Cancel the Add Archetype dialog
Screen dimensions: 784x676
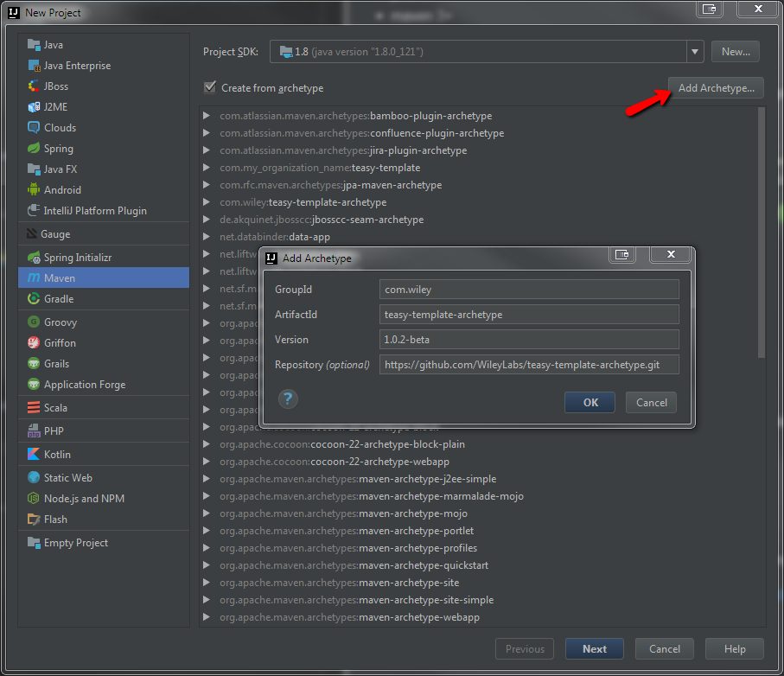pos(651,403)
